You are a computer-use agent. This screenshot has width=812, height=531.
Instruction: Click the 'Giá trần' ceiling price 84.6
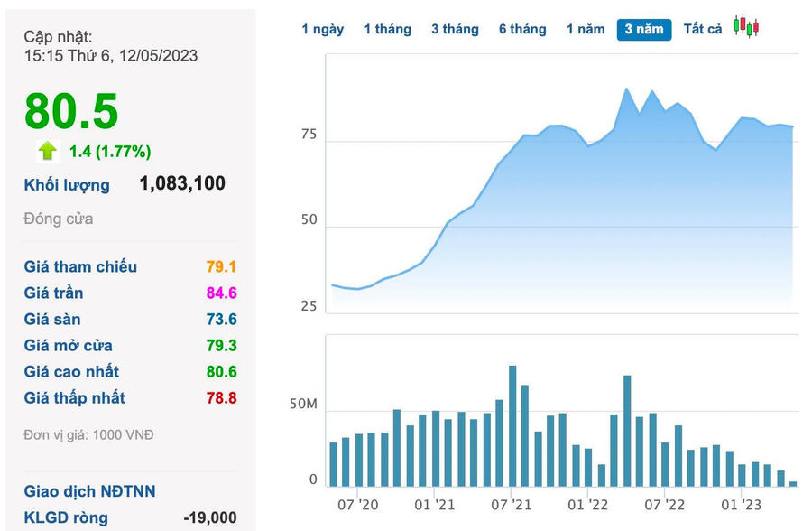pyautogui.click(x=221, y=293)
